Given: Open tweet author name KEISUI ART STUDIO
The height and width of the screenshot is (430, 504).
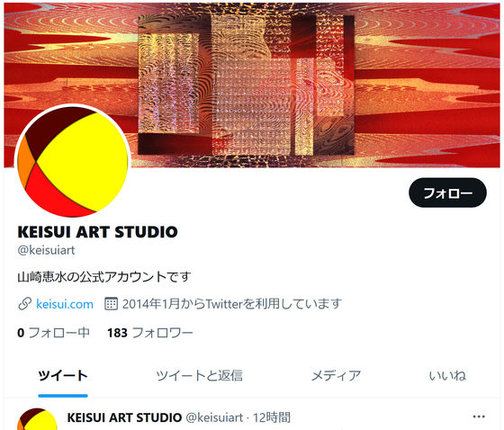Looking at the screenshot, I should click(x=124, y=417).
